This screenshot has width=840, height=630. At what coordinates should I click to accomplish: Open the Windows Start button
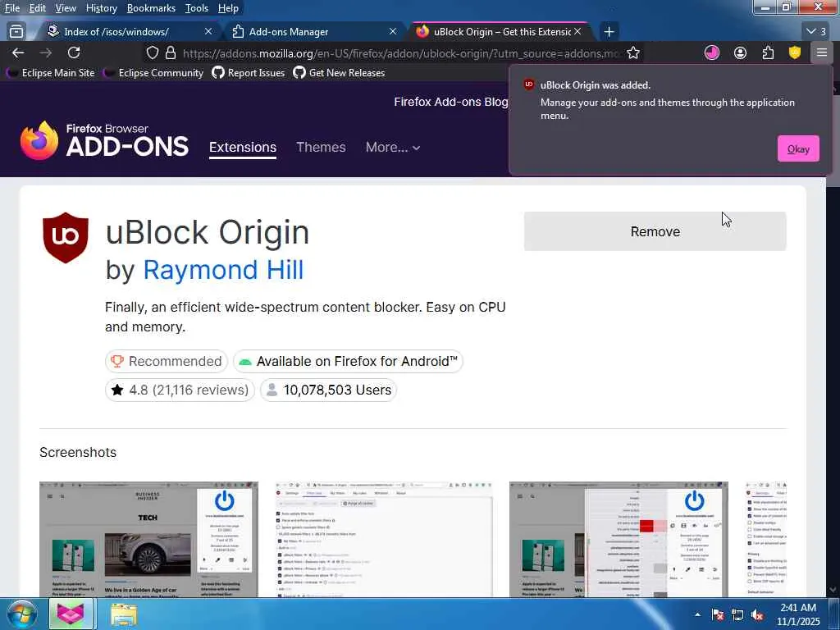coord(21,614)
